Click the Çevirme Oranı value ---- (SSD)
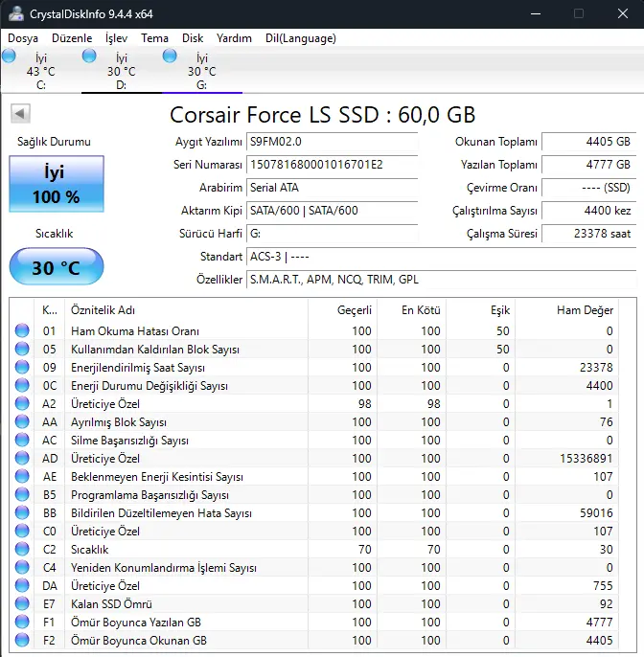The image size is (644, 657). pos(589,188)
